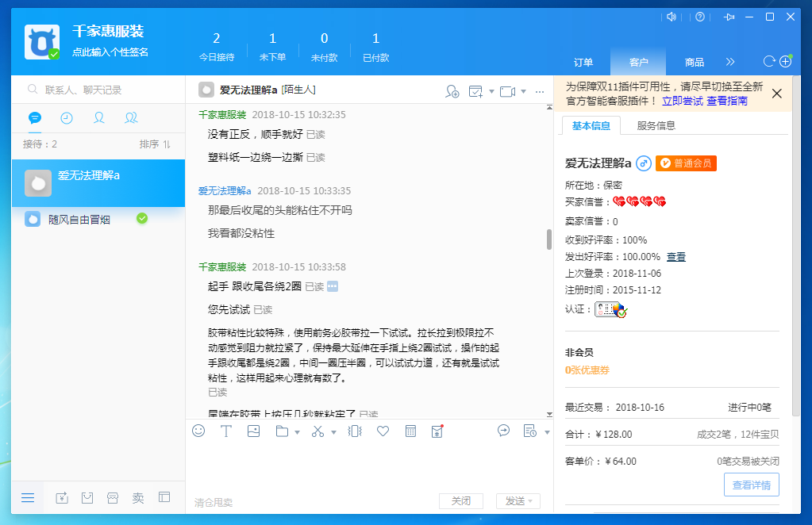Toggle the 排序 sort order
Screen dimensions: 812x525
(x=155, y=144)
